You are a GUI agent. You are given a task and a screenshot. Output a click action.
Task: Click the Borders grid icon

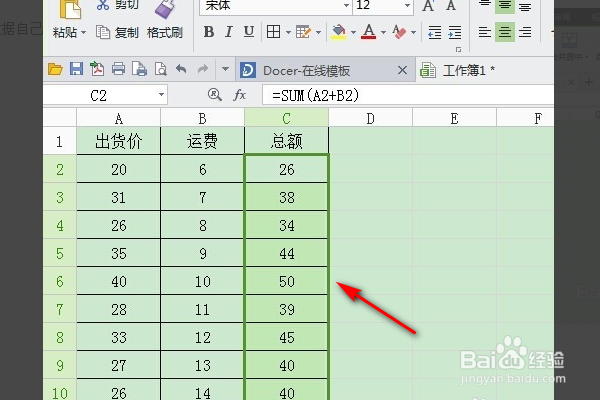273,32
